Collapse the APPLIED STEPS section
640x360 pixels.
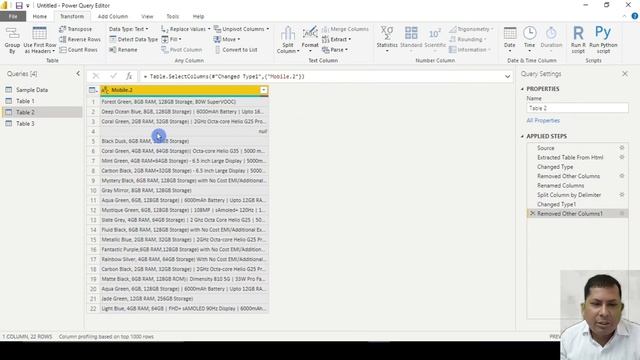(x=522, y=136)
